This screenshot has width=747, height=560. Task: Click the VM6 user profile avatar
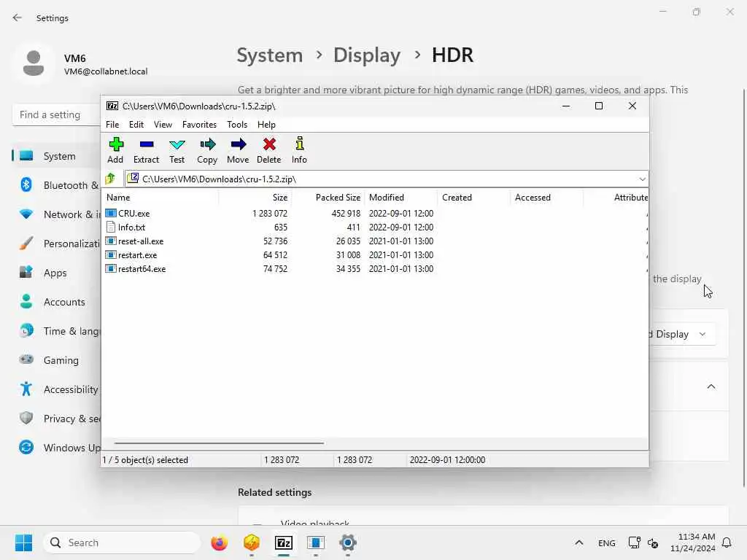(x=34, y=63)
